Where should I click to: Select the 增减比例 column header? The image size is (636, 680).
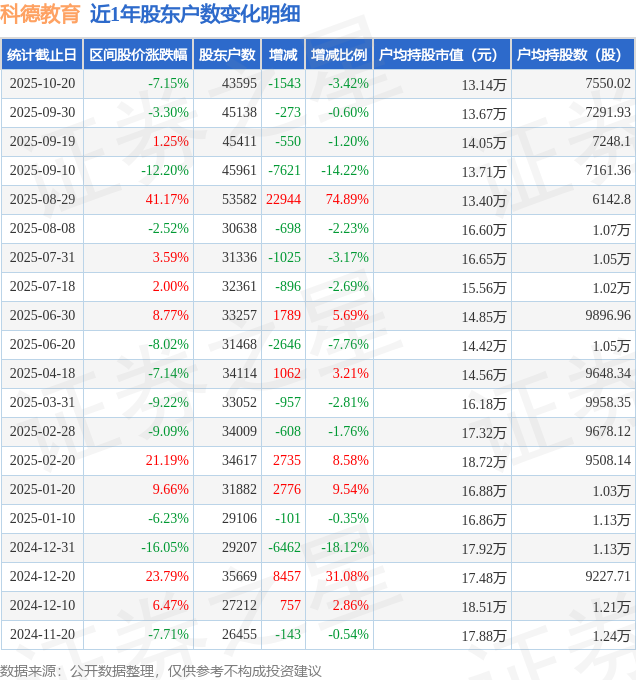[x=339, y=55]
